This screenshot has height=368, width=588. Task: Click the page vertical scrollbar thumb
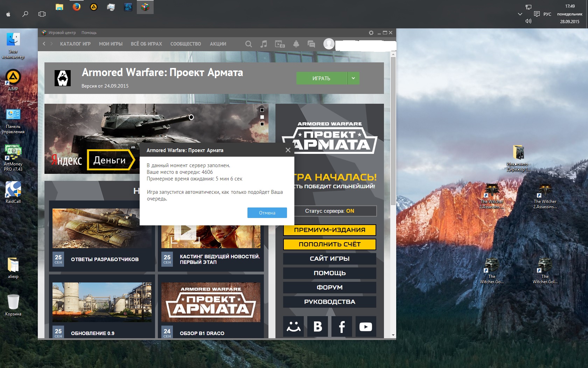393,130
